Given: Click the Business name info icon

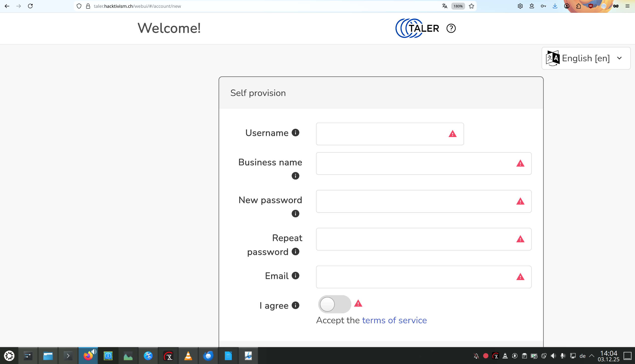Looking at the screenshot, I should [x=295, y=176].
